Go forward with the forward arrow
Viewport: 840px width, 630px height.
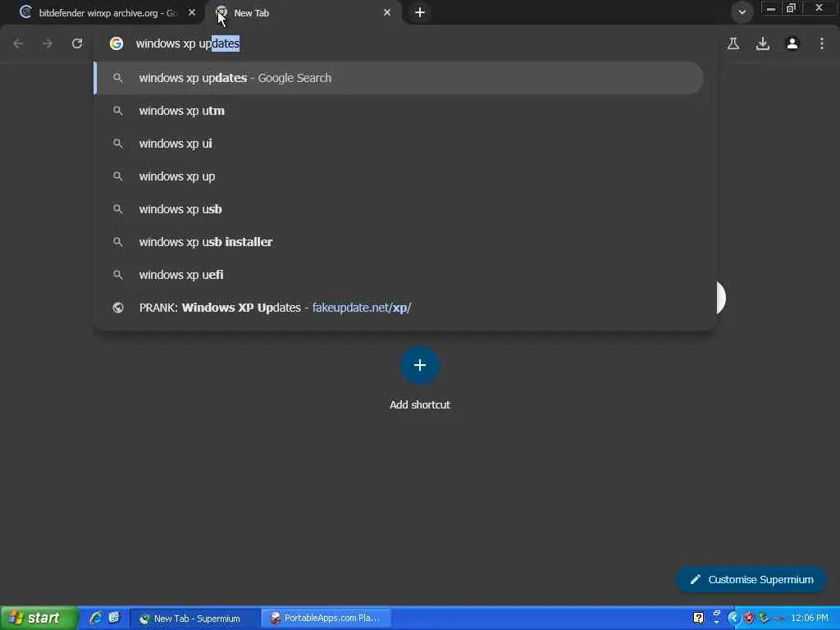(48, 43)
